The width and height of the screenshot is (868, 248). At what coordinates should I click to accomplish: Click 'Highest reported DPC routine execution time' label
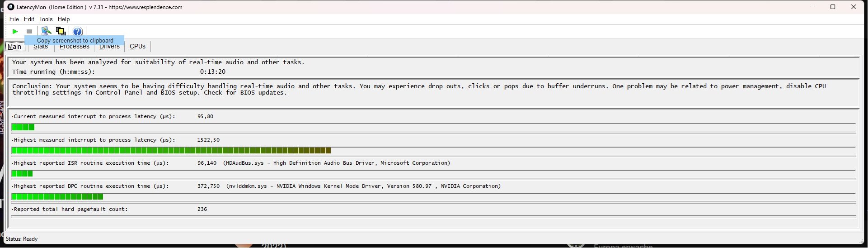[90, 186]
